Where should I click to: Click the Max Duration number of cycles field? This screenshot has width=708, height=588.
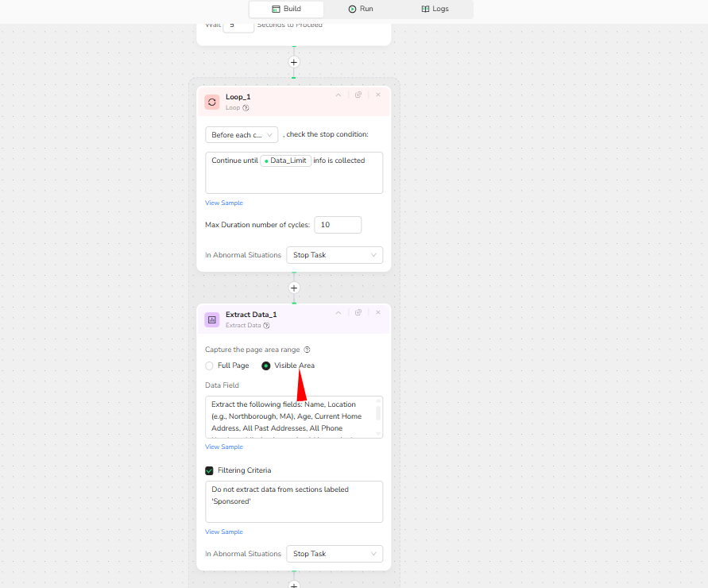tap(338, 225)
